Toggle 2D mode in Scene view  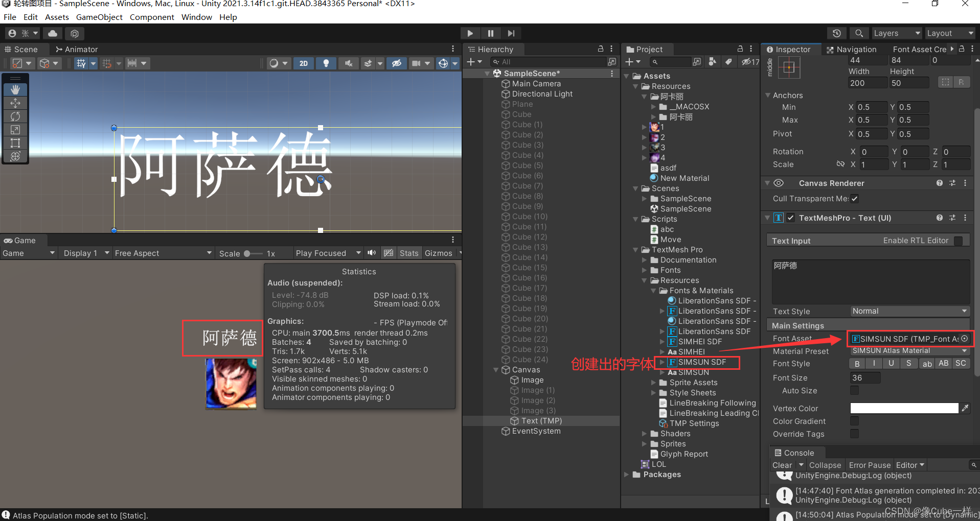[304, 63]
